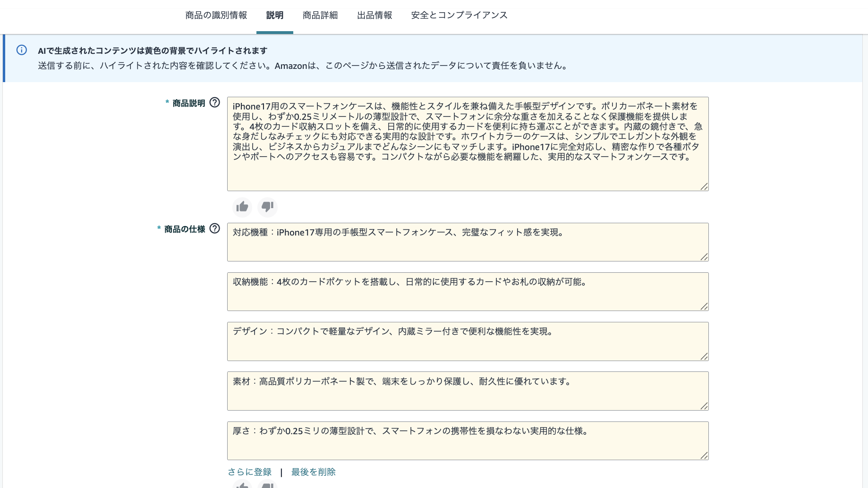Open the 商品詳細 tab

click(x=320, y=15)
